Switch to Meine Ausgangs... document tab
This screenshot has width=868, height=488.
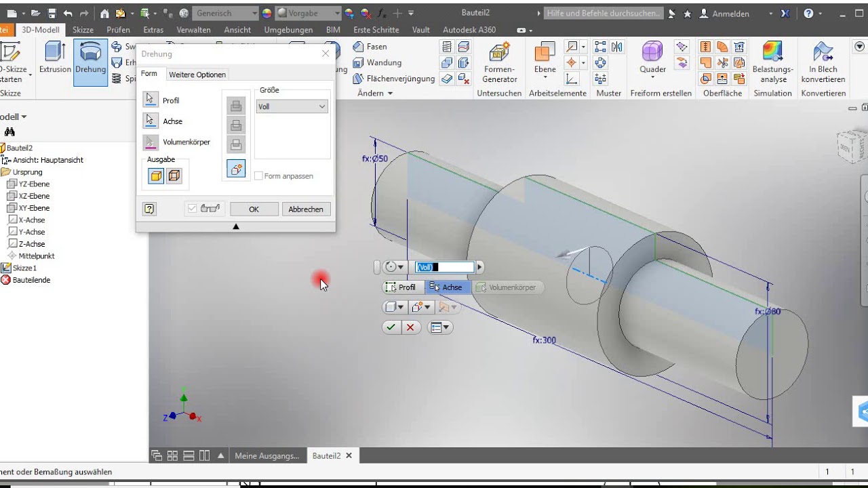[x=267, y=455]
